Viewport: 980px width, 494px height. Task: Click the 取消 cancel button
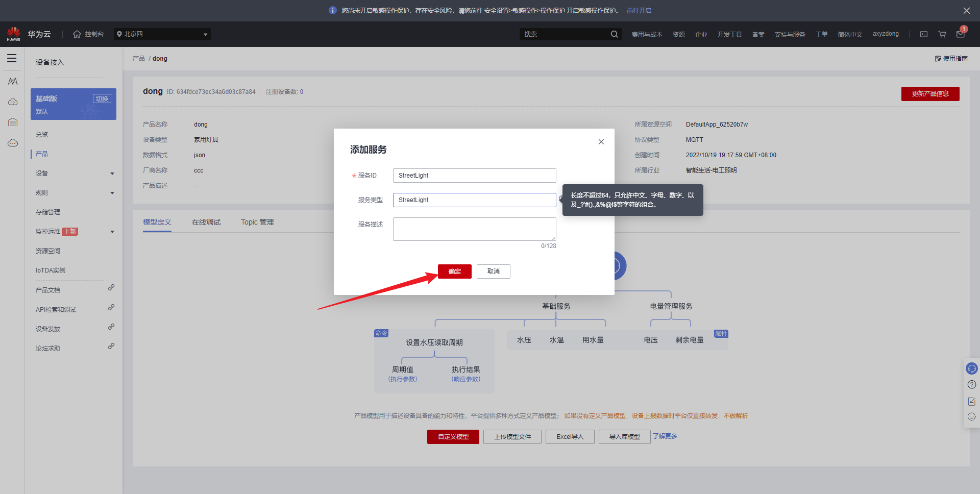[494, 271]
